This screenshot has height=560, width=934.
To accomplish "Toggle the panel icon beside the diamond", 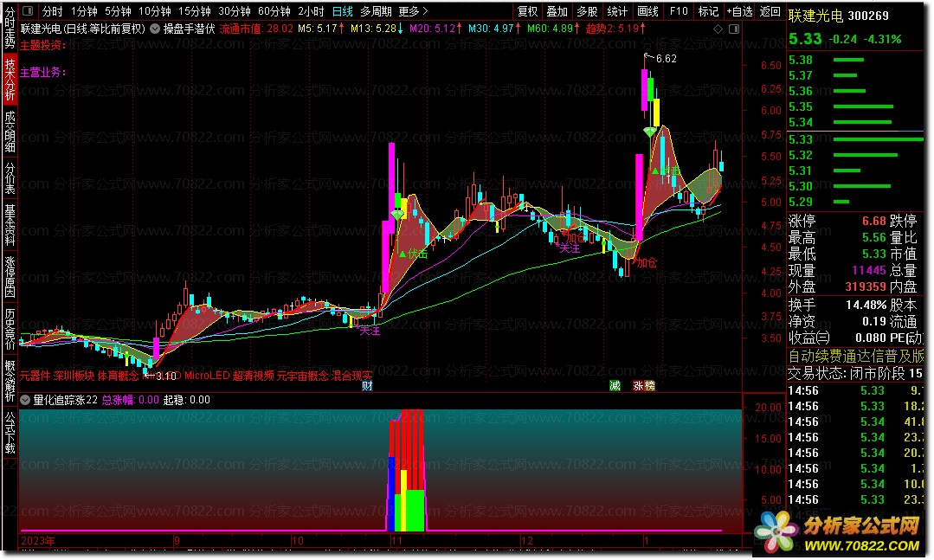I will tap(734, 29).
